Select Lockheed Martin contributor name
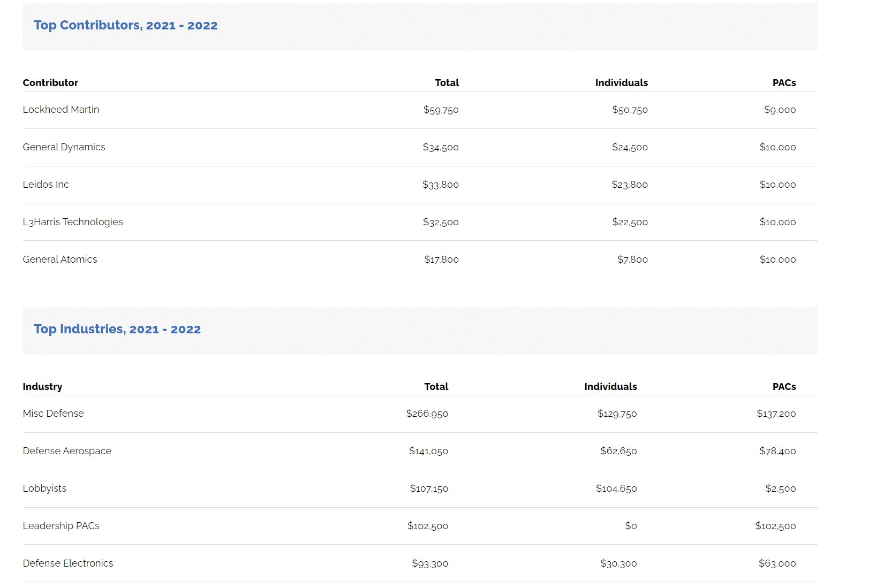The width and height of the screenshot is (869, 588). [x=61, y=109]
